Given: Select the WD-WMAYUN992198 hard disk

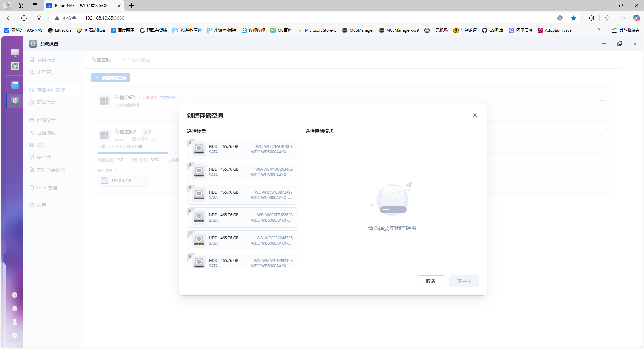Looking at the screenshot, I should pos(242,261).
